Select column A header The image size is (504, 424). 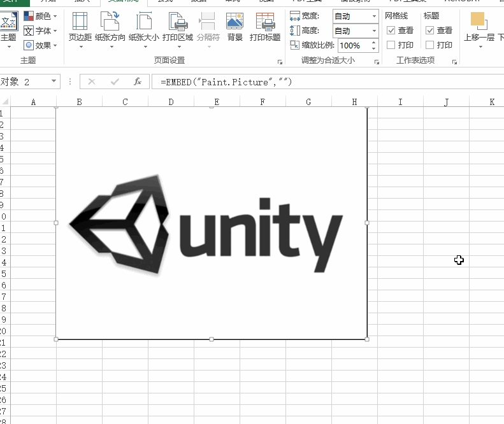33,102
